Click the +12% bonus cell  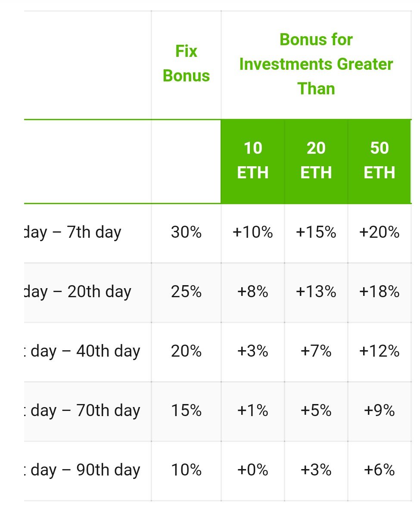click(380, 351)
